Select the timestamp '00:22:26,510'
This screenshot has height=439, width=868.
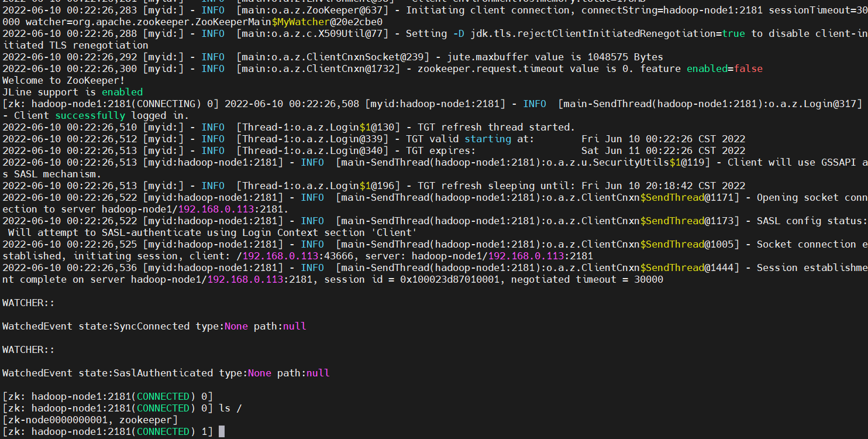click(102, 127)
